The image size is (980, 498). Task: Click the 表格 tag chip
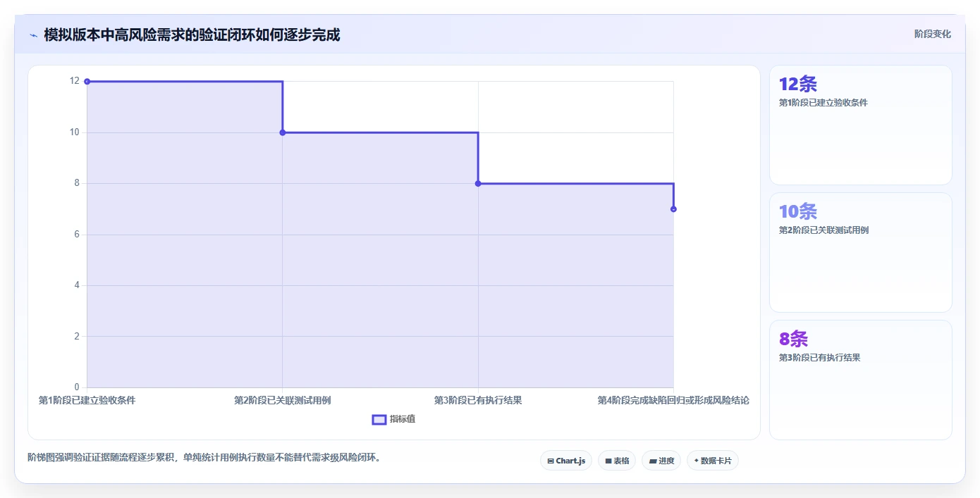pos(617,461)
